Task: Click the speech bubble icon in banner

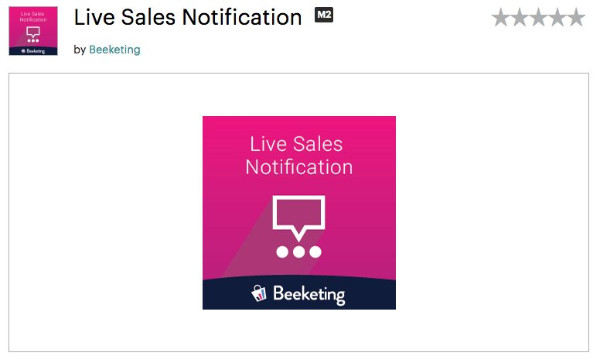Action: click(299, 218)
